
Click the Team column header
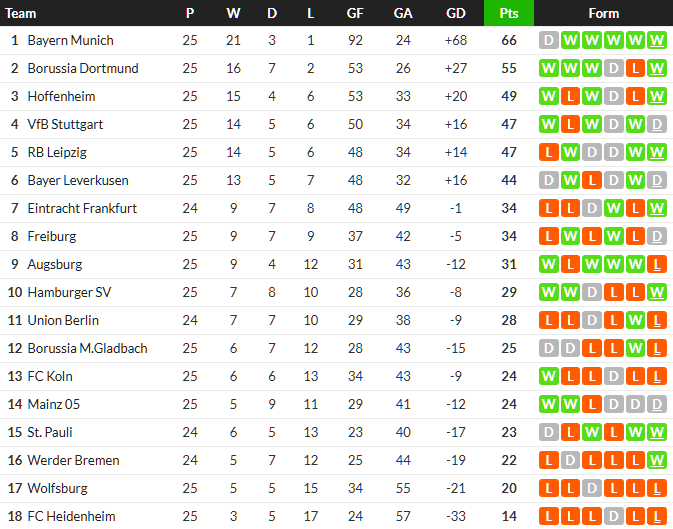coord(21,13)
